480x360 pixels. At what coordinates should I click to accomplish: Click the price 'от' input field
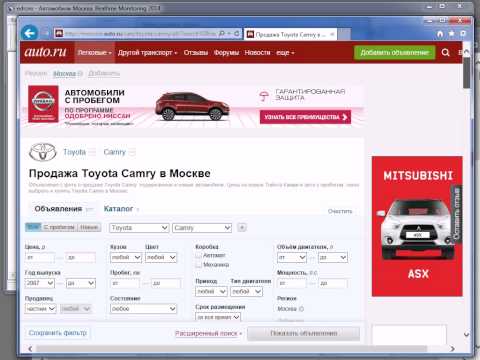coord(40,257)
